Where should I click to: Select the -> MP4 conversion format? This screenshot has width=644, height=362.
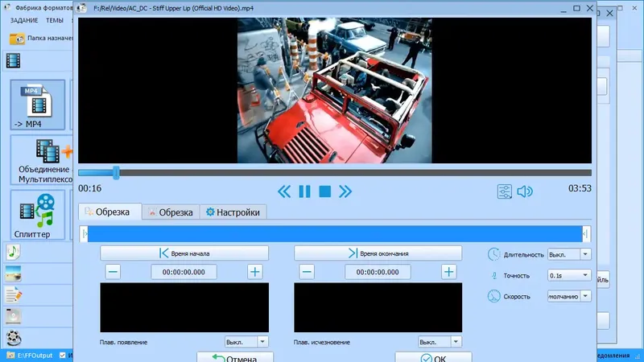38,105
